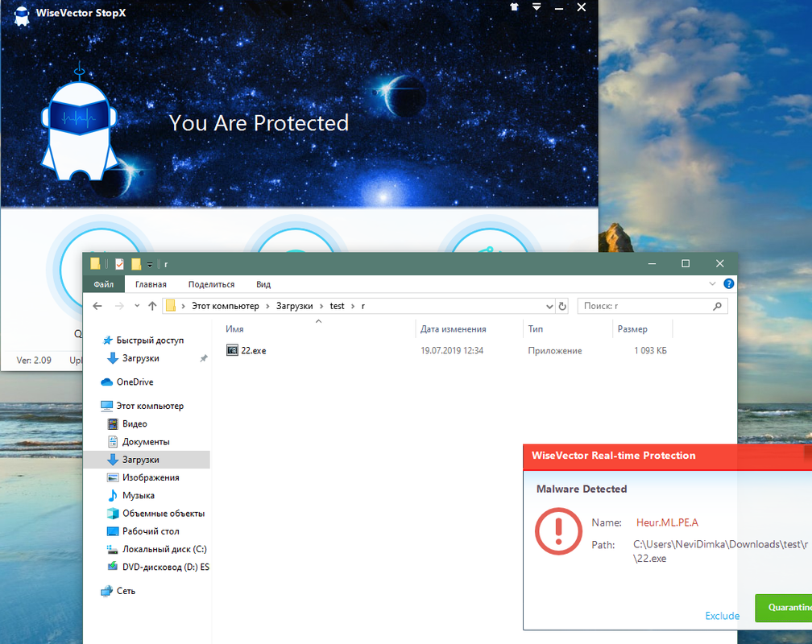This screenshot has width=812, height=644.
Task: Open Рабочий стол in the sidebar
Action: point(151,531)
